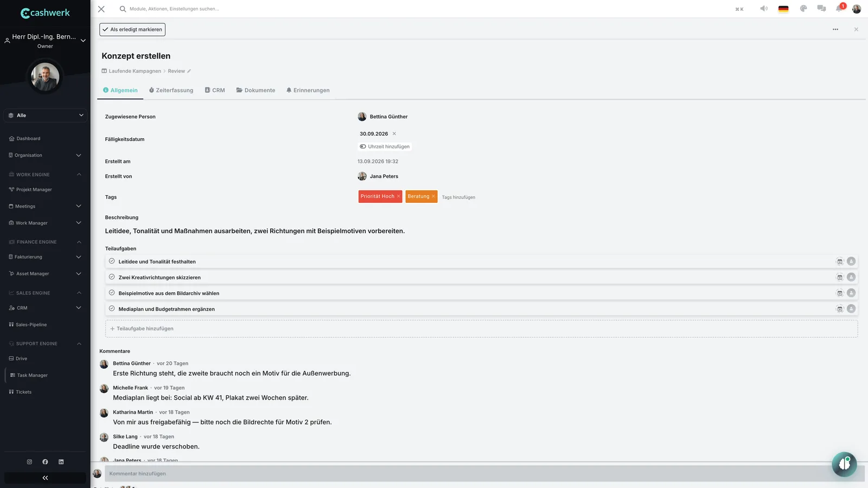Open the floating assistant bubble
This screenshot has height=488, width=868.
click(x=844, y=464)
